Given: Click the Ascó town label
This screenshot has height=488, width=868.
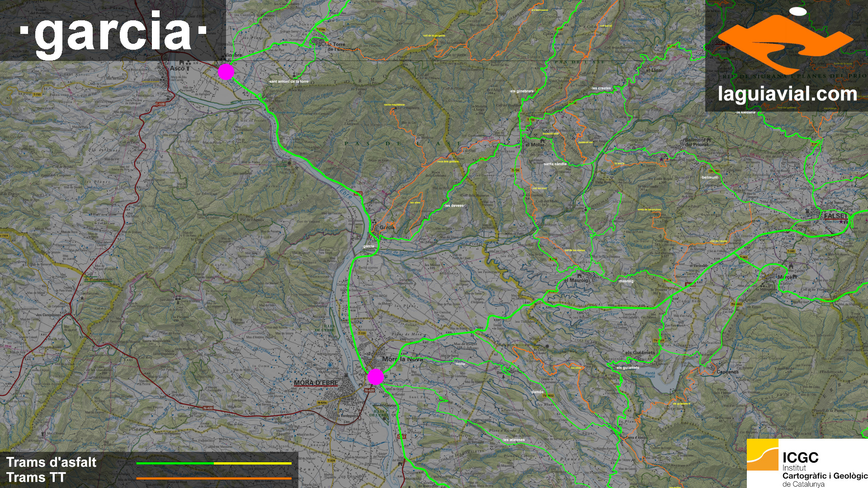Looking at the screenshot, I should pos(177,68).
